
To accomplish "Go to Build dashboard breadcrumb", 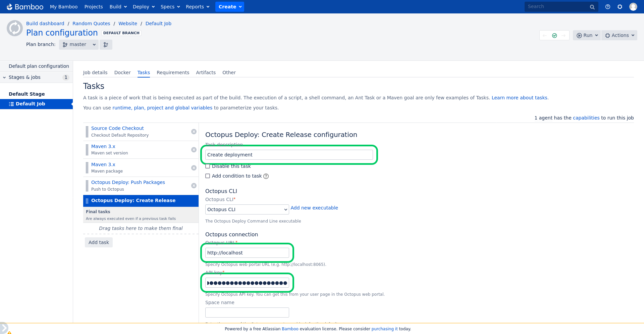I will click(45, 23).
